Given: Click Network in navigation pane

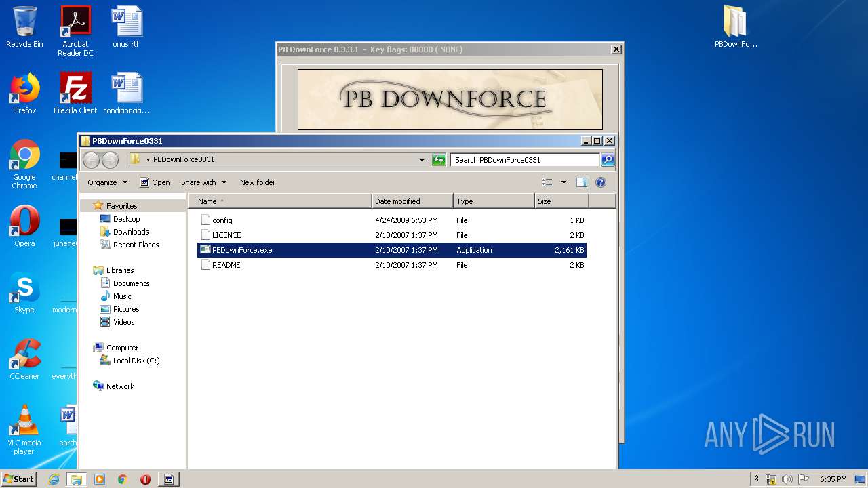Looking at the screenshot, I should pos(120,386).
